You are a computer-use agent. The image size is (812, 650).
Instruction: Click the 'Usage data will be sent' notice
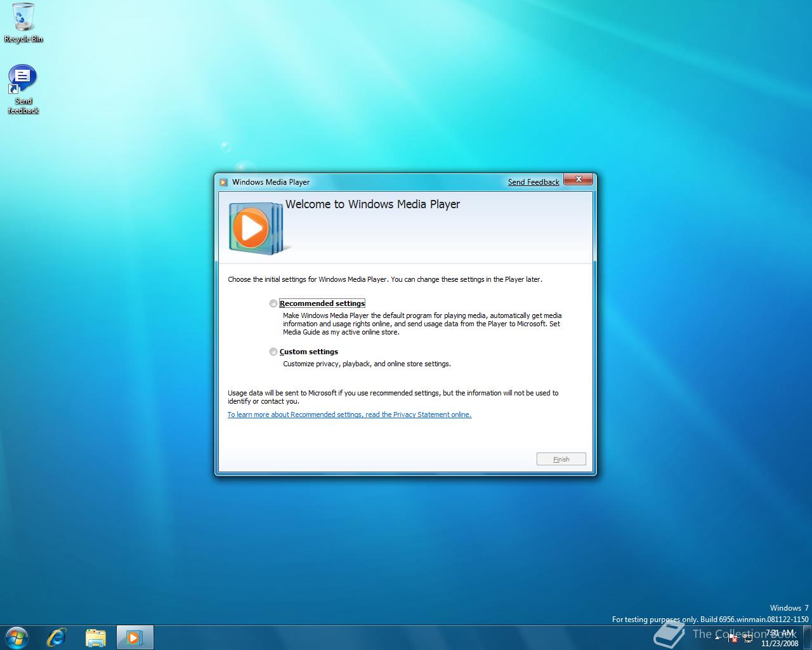(393, 397)
